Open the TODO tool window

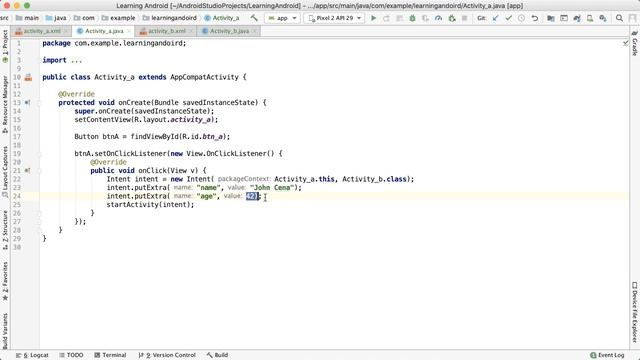pyautogui.click(x=71, y=355)
